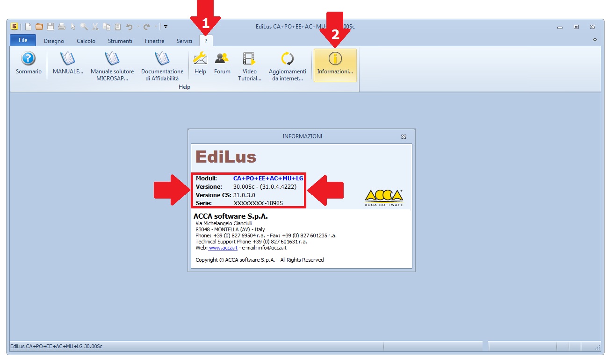Open the Sommario help summary
This screenshot has height=364, width=613.
coord(29,64)
